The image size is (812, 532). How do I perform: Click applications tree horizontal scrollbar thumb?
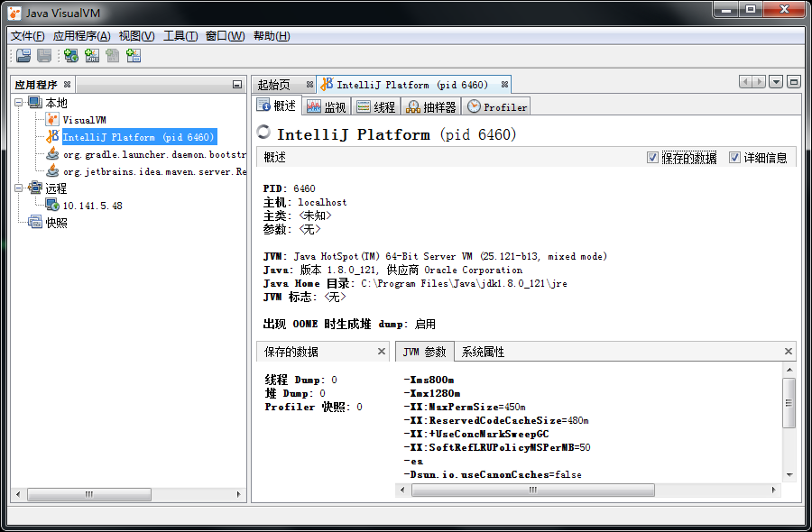[89, 494]
